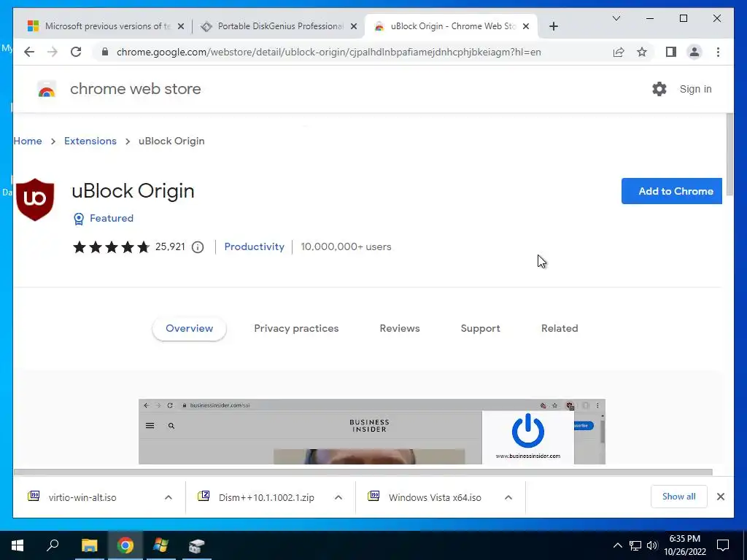747x560 pixels.
Task: Go to Extensions breadcrumb link
Action: (90, 141)
